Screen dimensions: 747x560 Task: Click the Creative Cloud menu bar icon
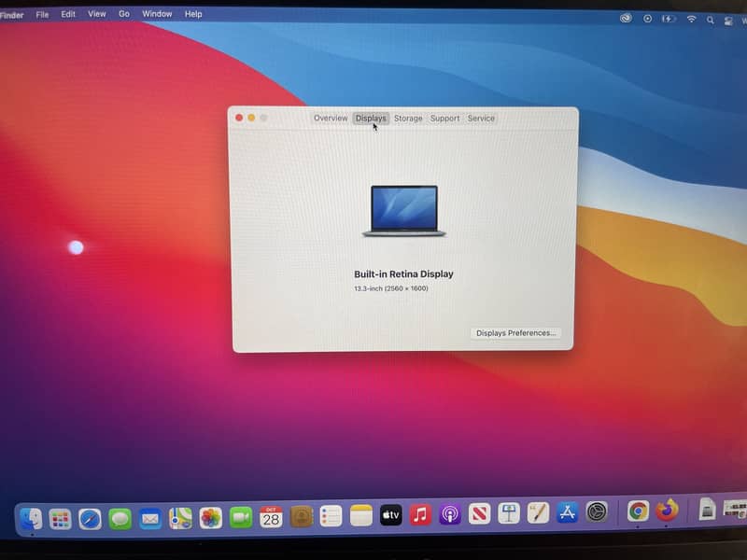[x=626, y=18]
